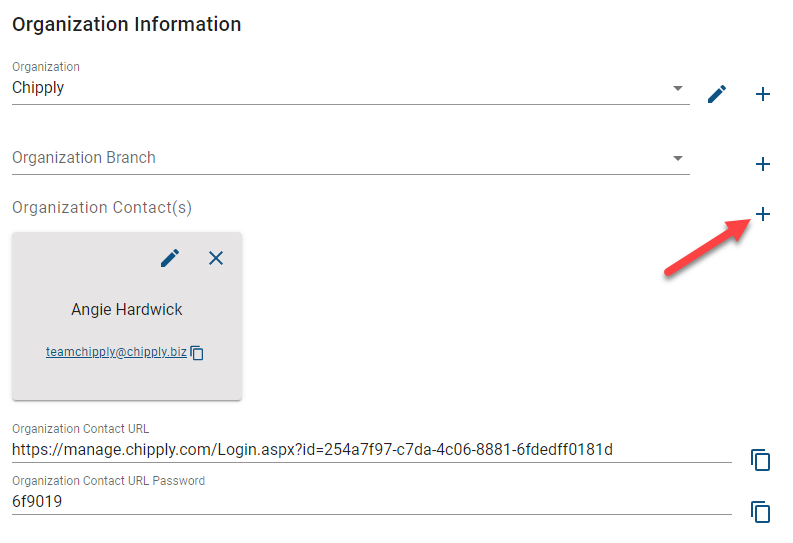Remove Angie Hardwick contact card
Viewport: 793px width, 543px height.
point(216,258)
